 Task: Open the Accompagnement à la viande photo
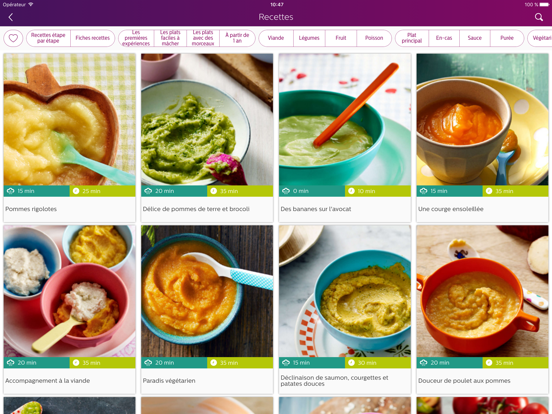(69, 291)
